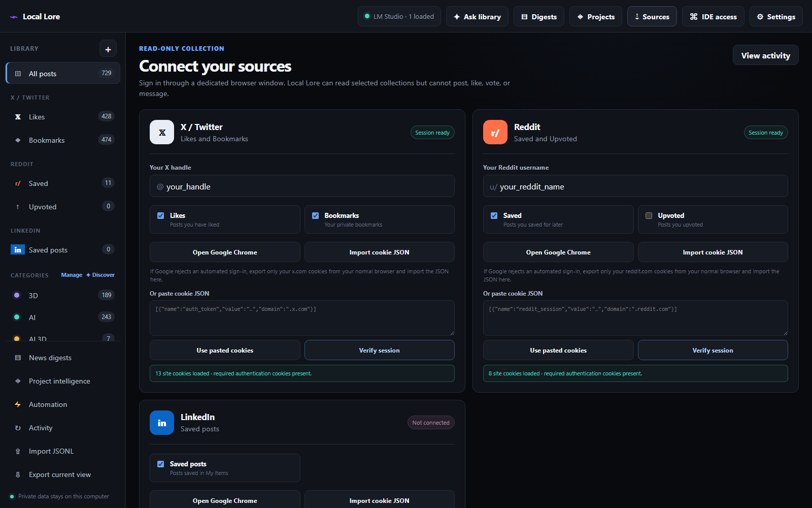
Task: Open the Projects tab
Action: coord(596,16)
